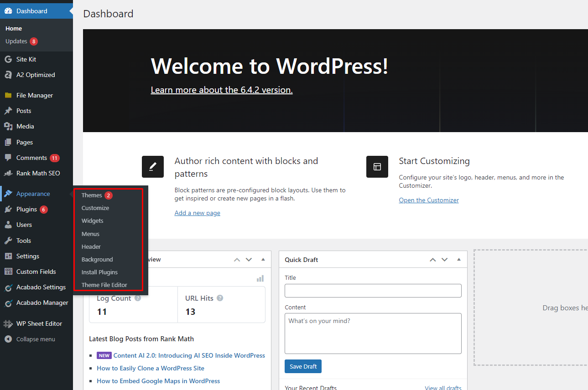Click the WP Sheet Editor icon
This screenshot has width=588, height=390.
(8, 323)
